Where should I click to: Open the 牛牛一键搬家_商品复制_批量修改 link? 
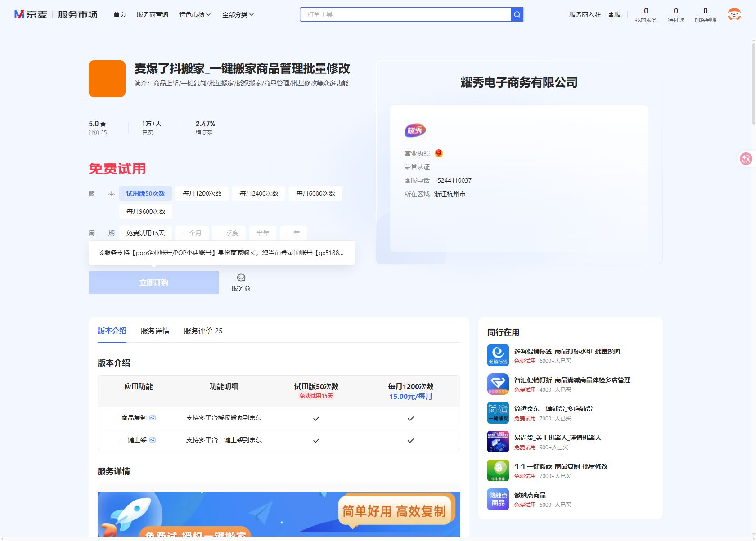[561, 466]
